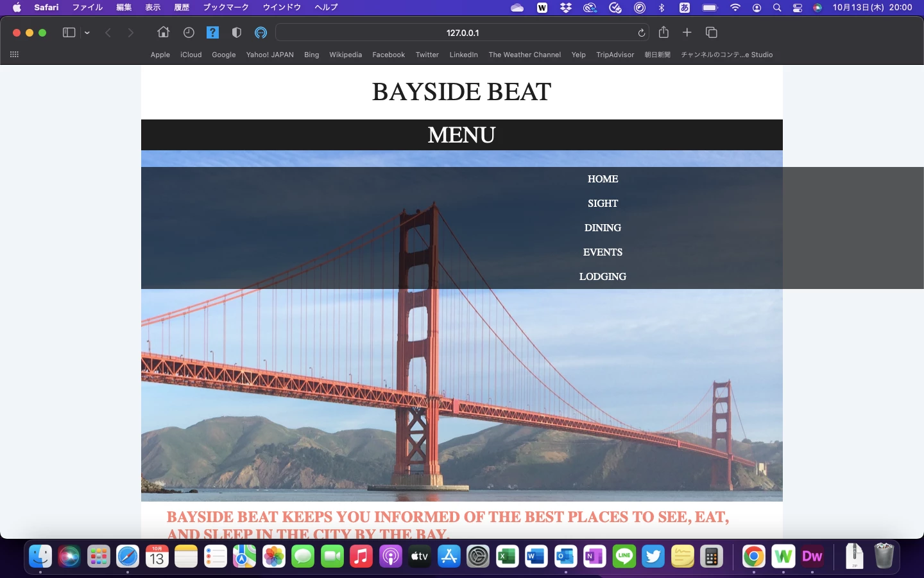Open the Bing bookmark

pyautogui.click(x=312, y=55)
